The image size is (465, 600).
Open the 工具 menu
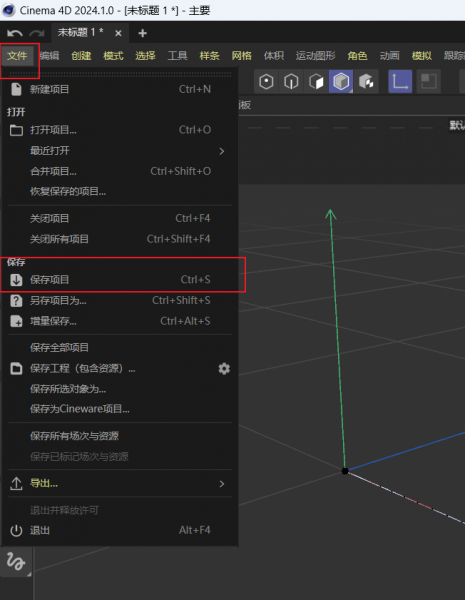178,56
